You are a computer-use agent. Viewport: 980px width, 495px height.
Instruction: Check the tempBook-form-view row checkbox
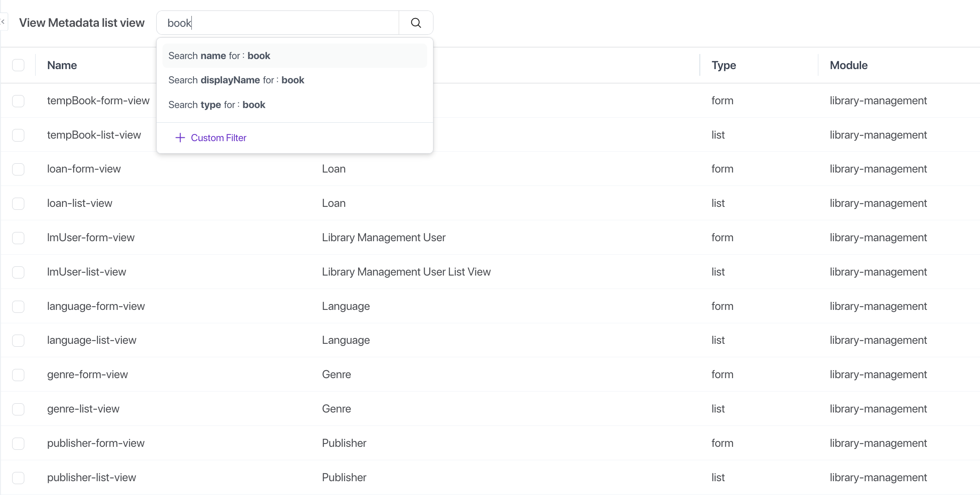18,101
